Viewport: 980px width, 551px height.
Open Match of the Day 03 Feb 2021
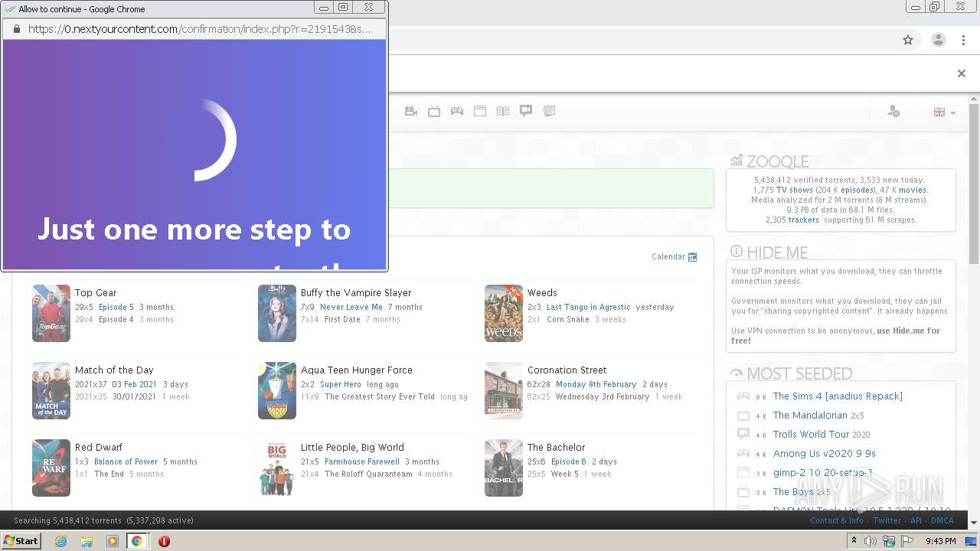pos(135,384)
